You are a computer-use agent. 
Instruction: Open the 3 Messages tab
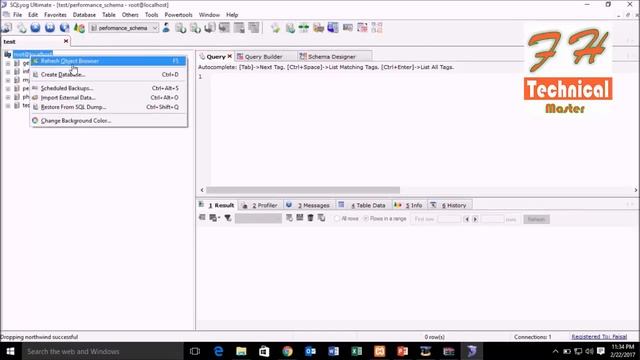coord(310,205)
